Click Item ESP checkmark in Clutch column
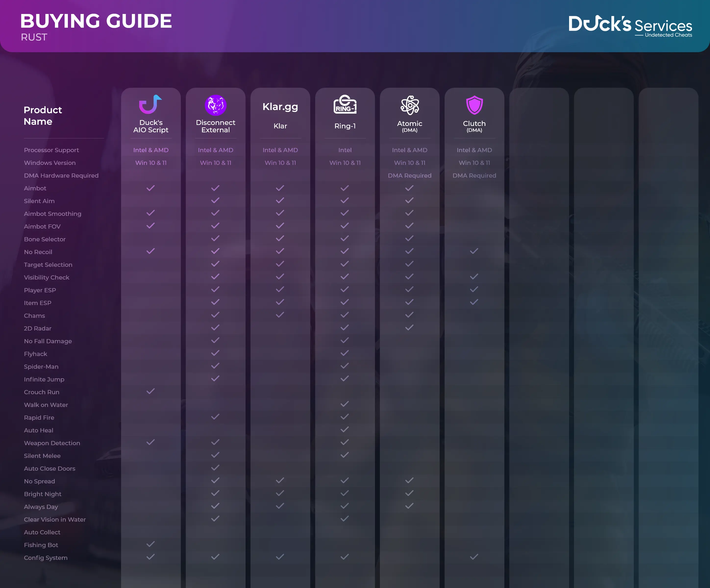 click(x=474, y=302)
